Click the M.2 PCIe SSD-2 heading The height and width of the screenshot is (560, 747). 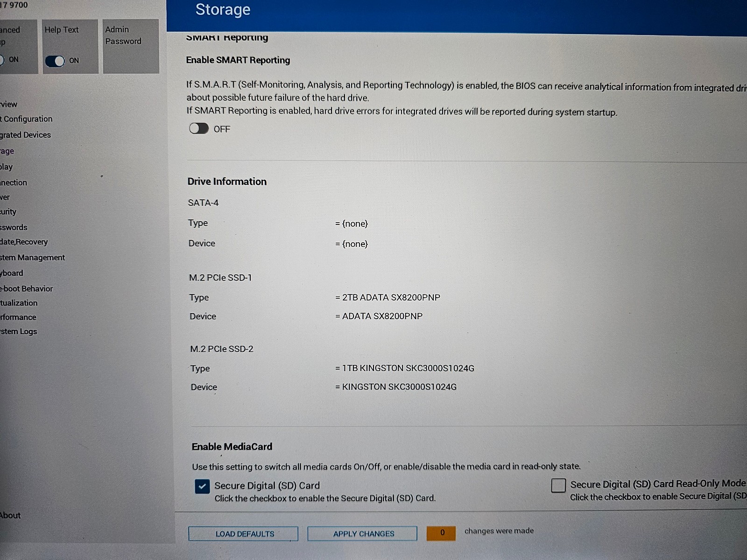click(x=222, y=349)
